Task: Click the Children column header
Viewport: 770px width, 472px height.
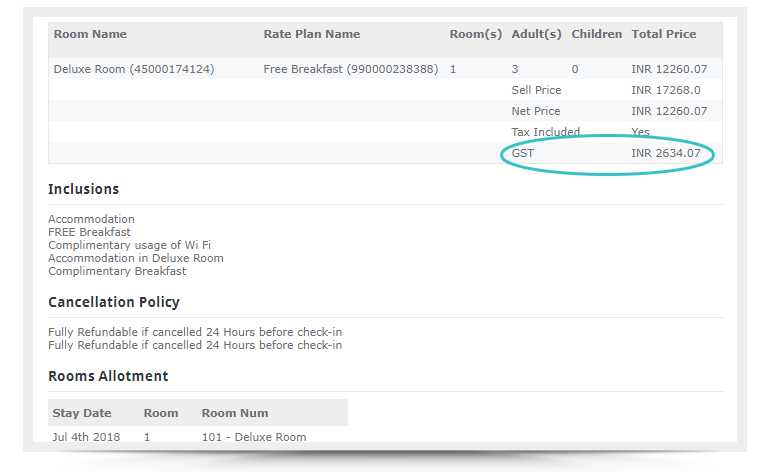Action: pos(596,34)
